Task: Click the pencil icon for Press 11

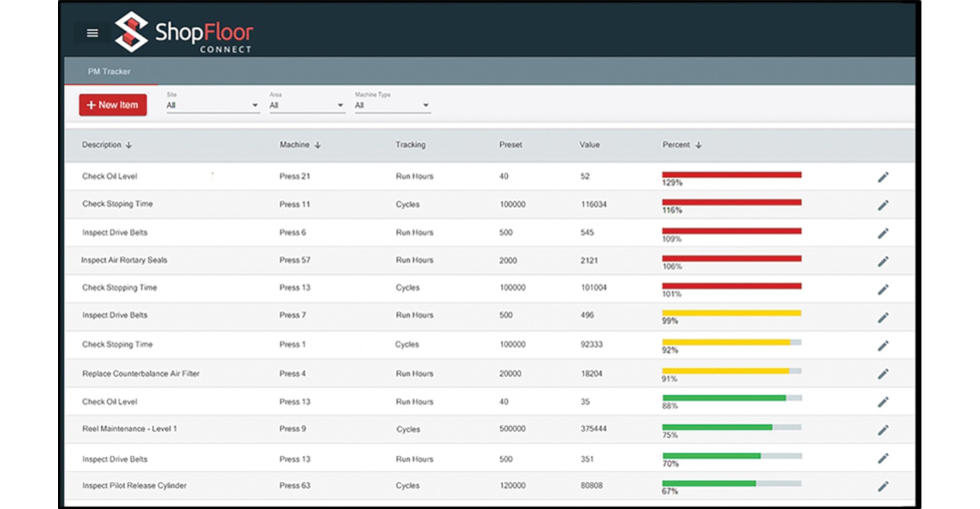Action: point(883,205)
